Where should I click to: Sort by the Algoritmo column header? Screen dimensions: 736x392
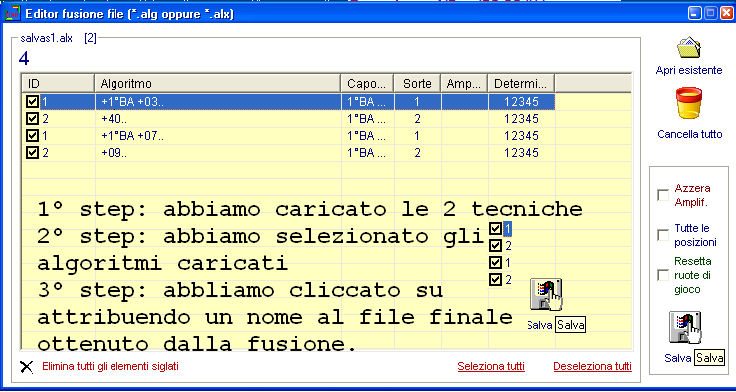point(218,84)
